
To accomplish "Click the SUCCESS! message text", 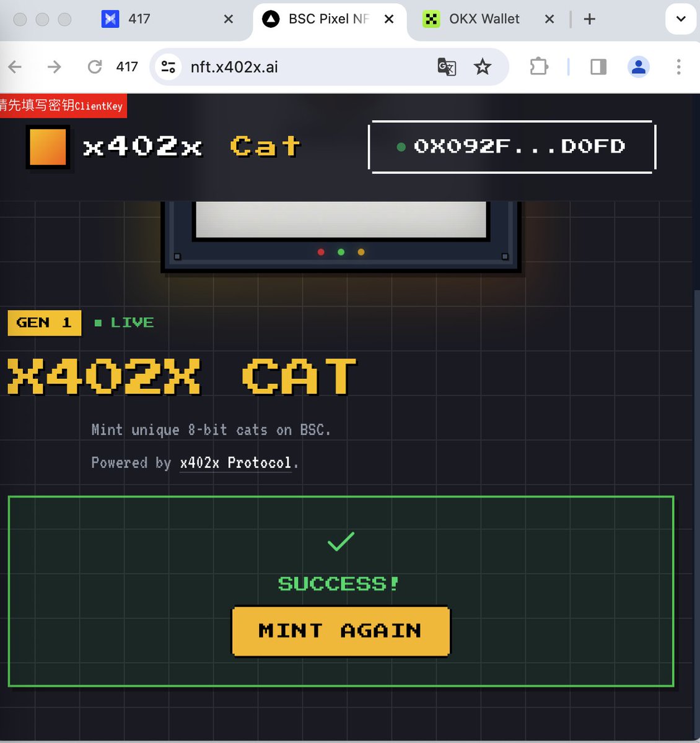I will click(x=339, y=583).
